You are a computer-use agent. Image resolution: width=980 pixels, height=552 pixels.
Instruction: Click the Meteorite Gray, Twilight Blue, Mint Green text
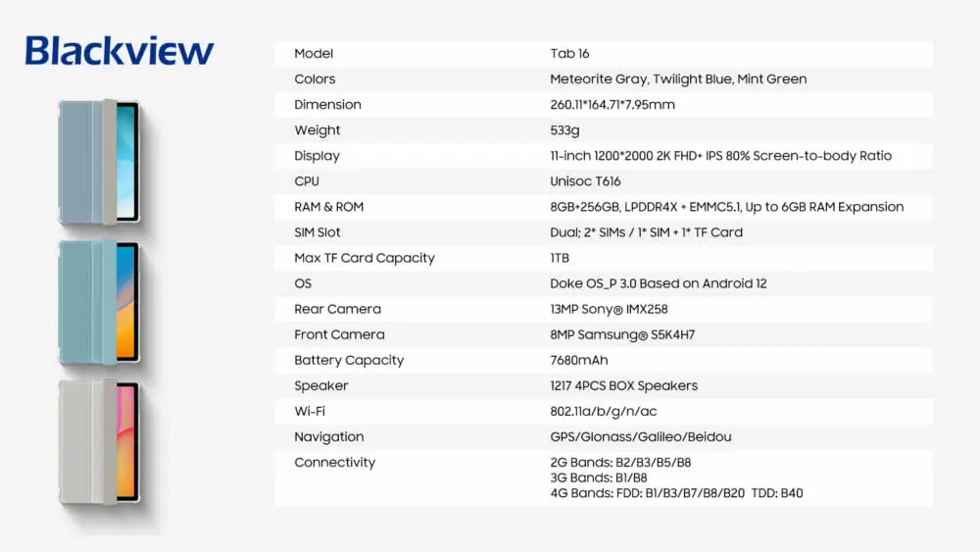click(678, 78)
